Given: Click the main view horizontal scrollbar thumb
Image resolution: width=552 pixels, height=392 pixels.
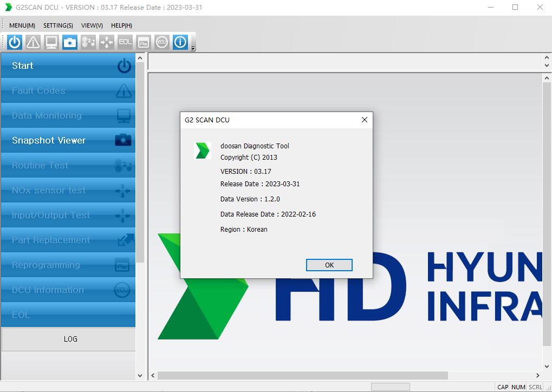Looking at the screenshot, I should [x=303, y=375].
